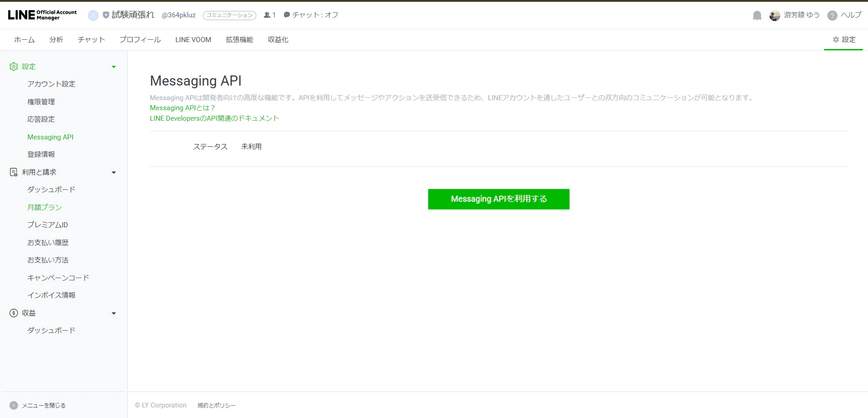
Task: Click the friends count person icon
Action: tap(267, 15)
